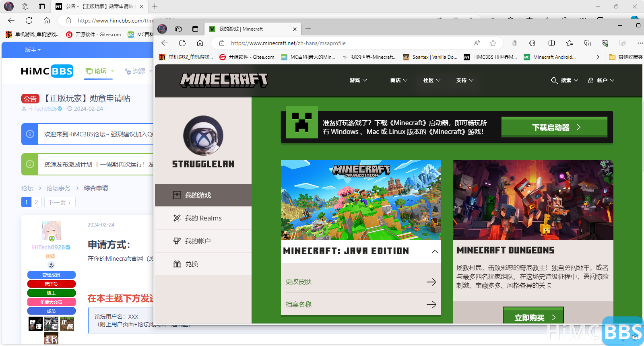Viewport: 644px width, 346px height.
Task: Open the 帐户 account dropdown
Action: tap(601, 80)
